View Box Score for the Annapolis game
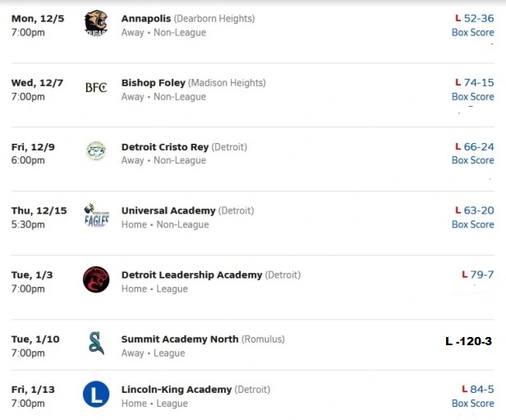506x420 pixels. pyautogui.click(x=472, y=33)
